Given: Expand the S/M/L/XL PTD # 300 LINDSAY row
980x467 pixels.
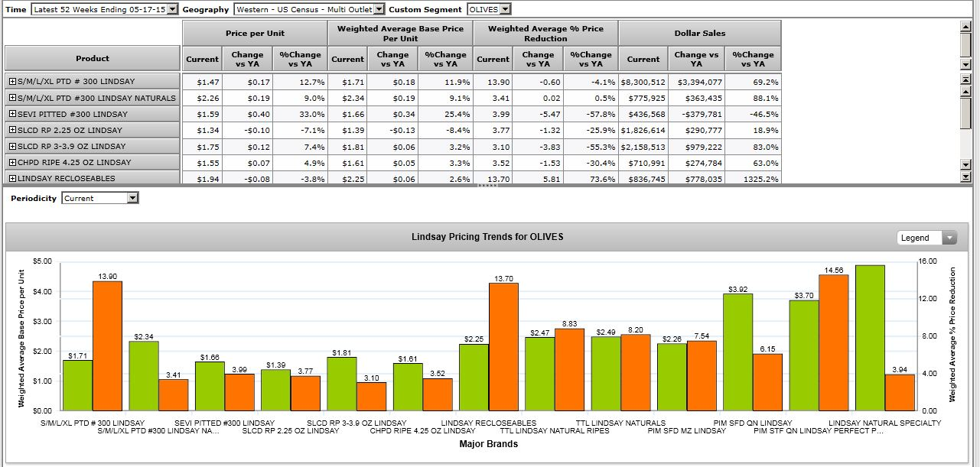Looking at the screenshot, I should pos(12,82).
